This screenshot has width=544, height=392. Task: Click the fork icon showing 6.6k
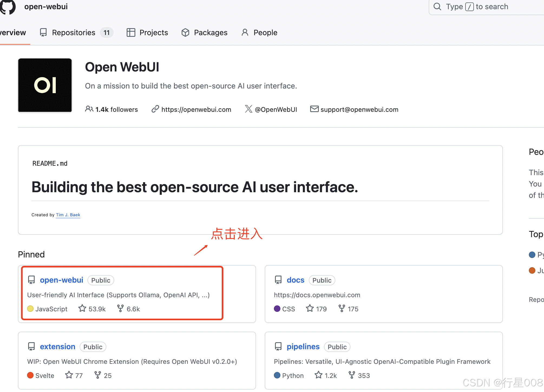click(120, 308)
